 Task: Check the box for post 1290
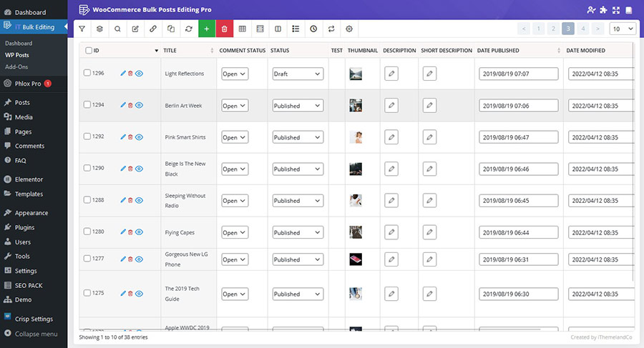click(87, 168)
